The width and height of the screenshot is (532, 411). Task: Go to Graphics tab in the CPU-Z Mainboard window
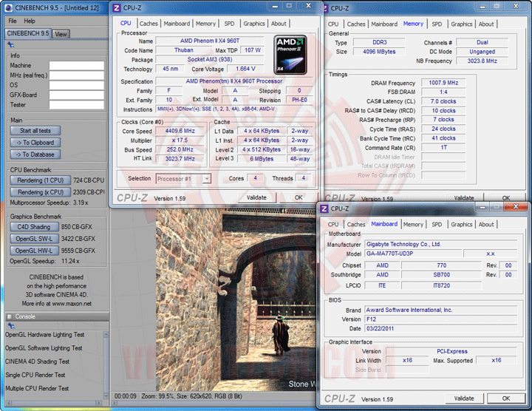(461, 225)
